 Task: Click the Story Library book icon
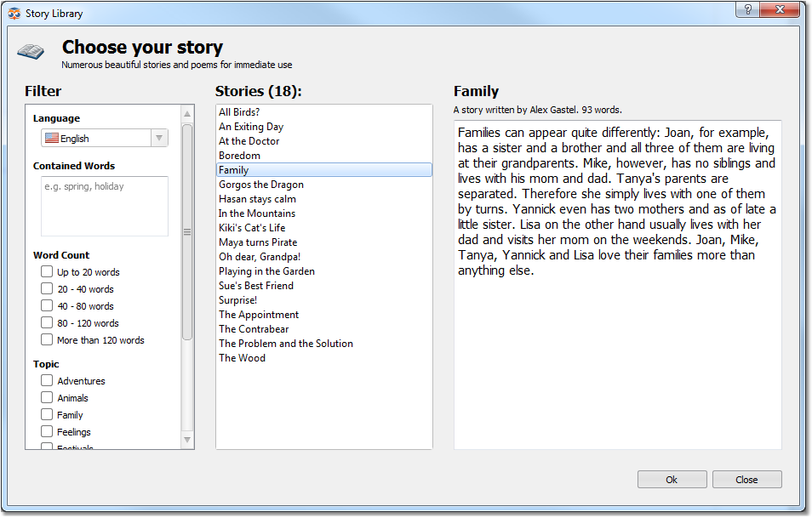coord(31,50)
